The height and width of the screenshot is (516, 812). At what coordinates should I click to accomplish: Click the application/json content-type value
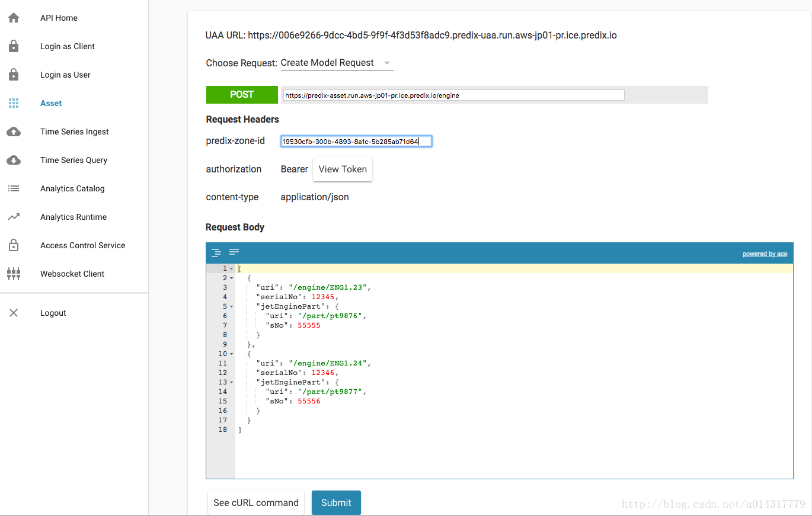tap(315, 197)
